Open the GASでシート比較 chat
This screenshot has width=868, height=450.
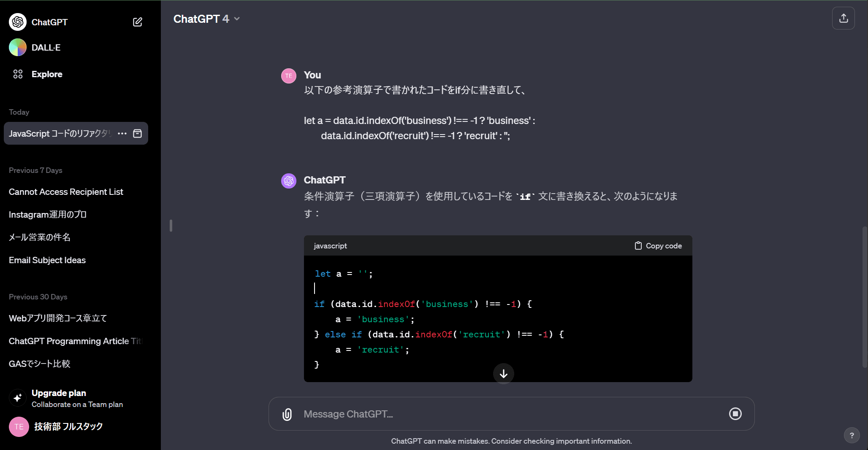(x=40, y=364)
